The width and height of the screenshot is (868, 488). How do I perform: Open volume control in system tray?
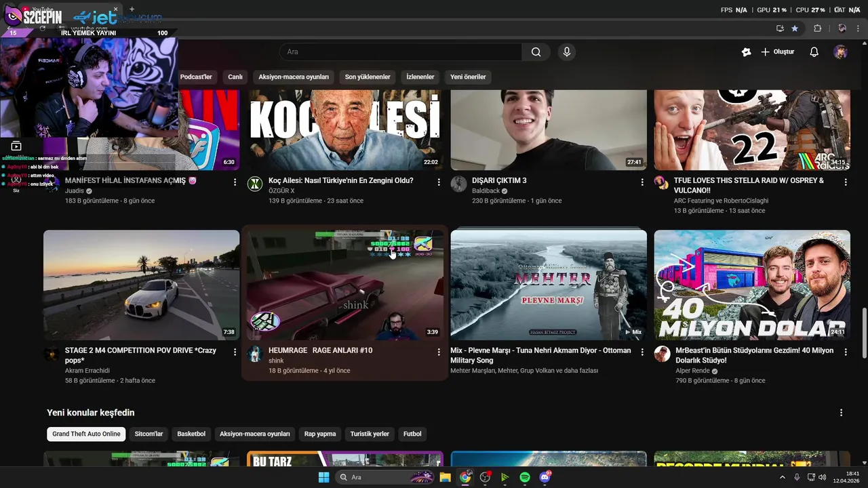[x=823, y=477]
